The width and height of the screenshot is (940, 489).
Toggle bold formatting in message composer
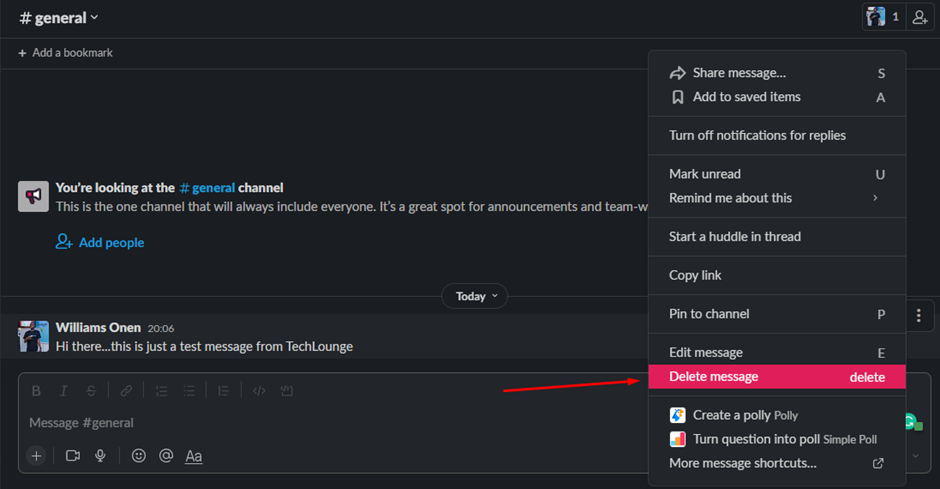tap(36, 391)
